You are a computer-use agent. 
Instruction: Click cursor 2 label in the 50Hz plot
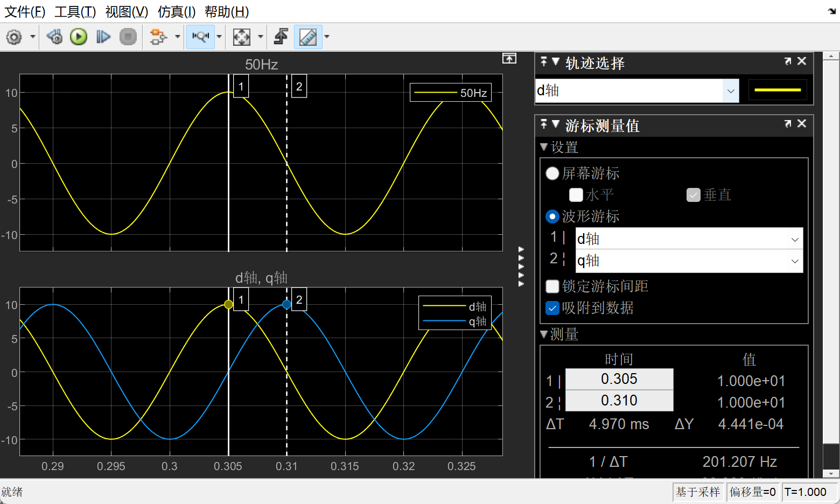click(x=299, y=87)
